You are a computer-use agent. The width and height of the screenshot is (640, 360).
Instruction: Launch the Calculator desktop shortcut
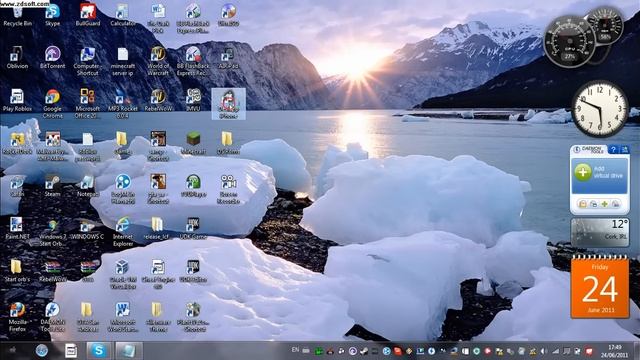pyautogui.click(x=122, y=16)
